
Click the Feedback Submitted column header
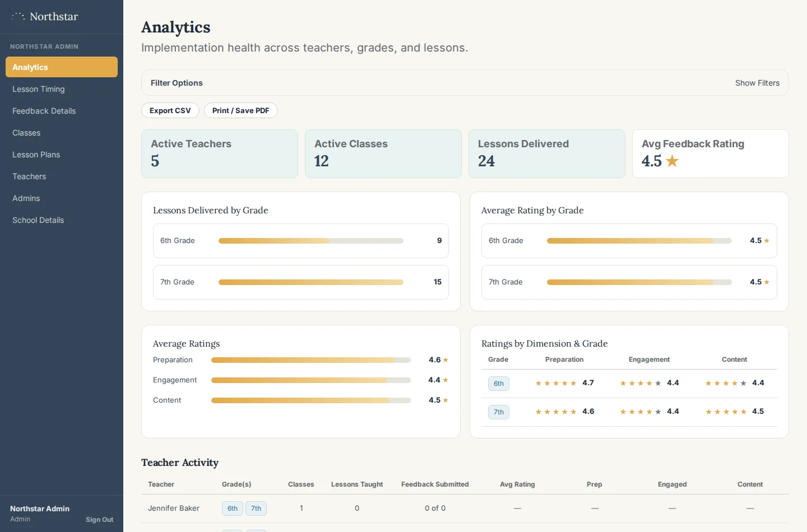coord(435,484)
